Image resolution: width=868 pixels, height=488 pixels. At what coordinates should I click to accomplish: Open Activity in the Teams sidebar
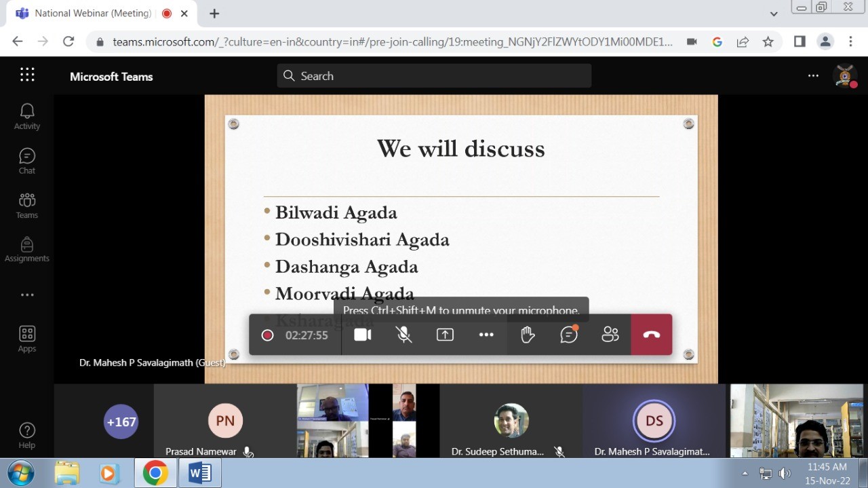26,115
